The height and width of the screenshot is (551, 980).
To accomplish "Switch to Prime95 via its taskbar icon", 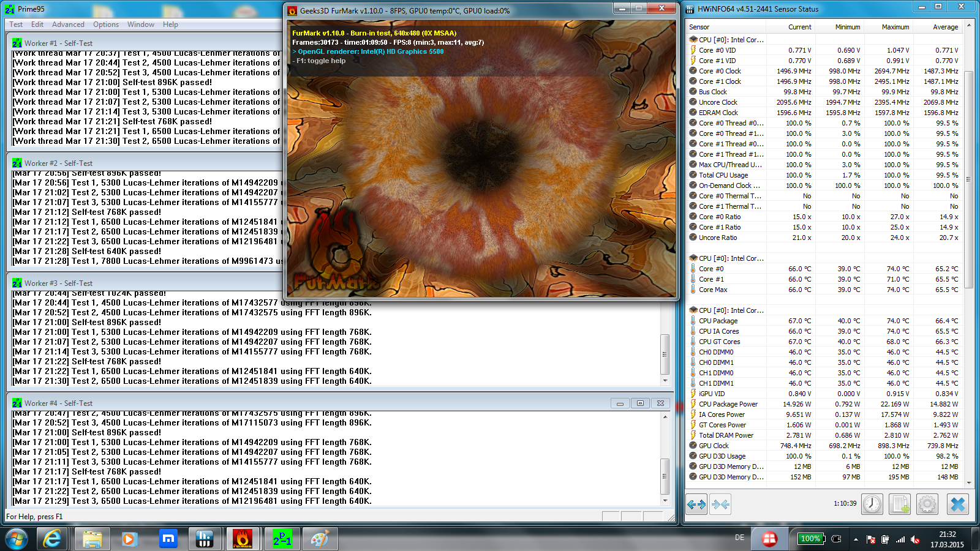I will pos(282,539).
